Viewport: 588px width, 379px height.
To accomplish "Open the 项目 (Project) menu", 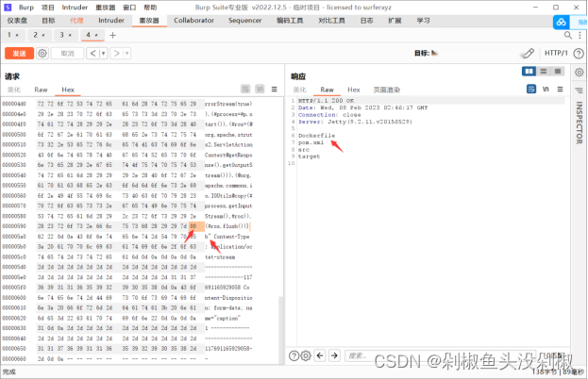I will point(48,8).
